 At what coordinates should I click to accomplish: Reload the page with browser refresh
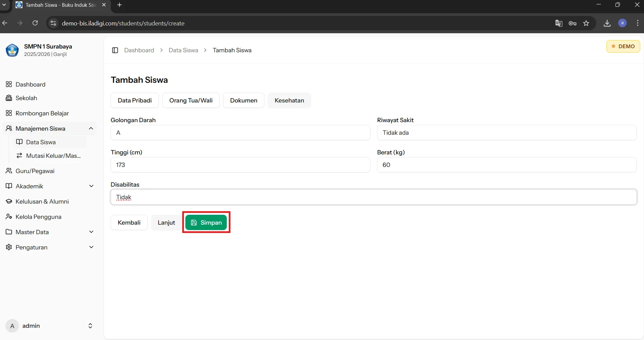35,23
